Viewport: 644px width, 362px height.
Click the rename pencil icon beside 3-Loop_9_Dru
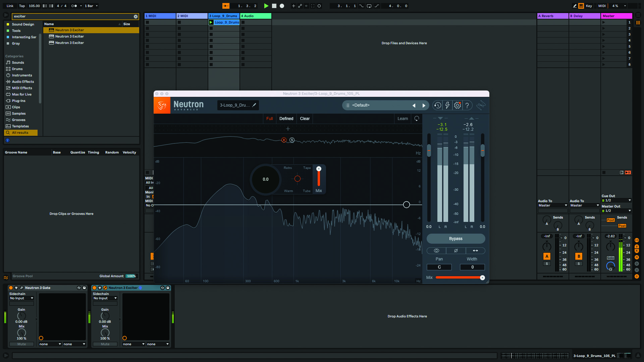254,105
